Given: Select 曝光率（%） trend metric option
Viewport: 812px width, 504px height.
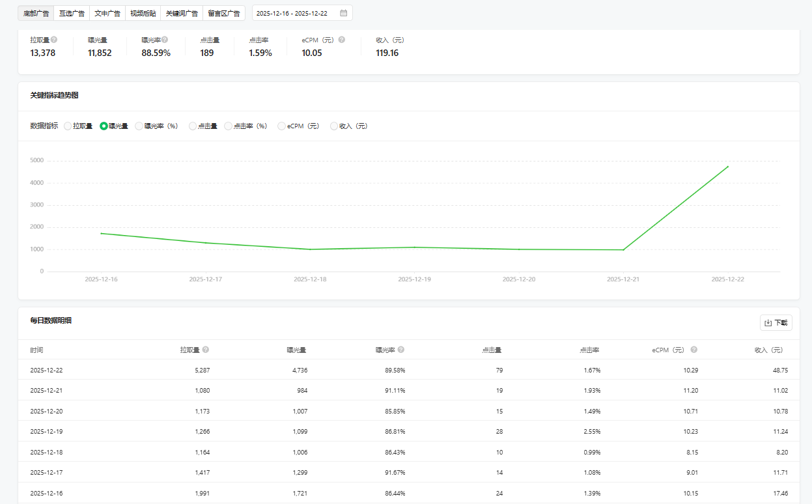Looking at the screenshot, I should (x=139, y=126).
